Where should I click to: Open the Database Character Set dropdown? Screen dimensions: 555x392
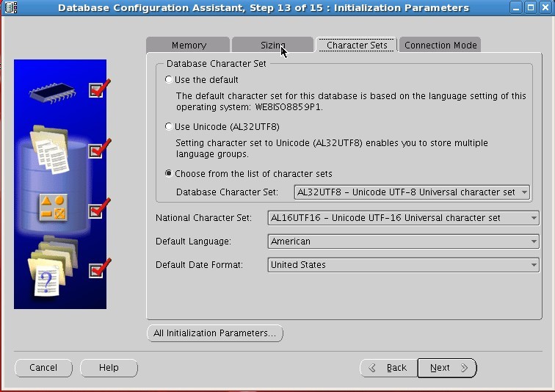[x=412, y=192]
